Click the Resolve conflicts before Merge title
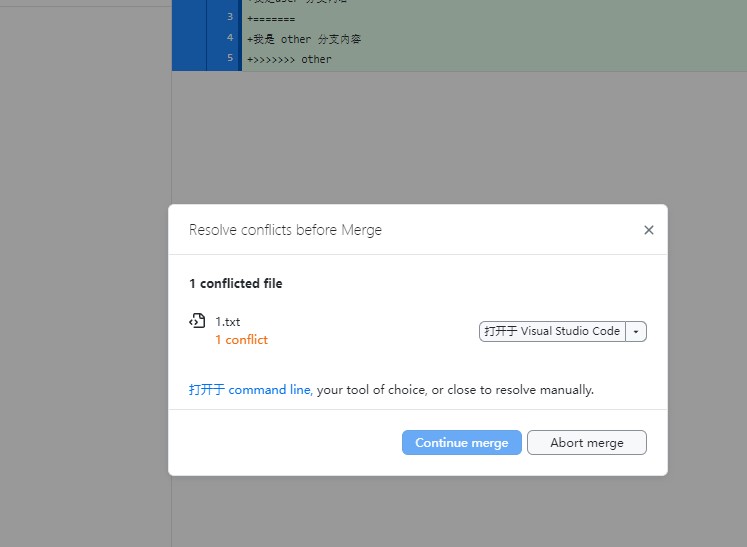 coord(285,230)
